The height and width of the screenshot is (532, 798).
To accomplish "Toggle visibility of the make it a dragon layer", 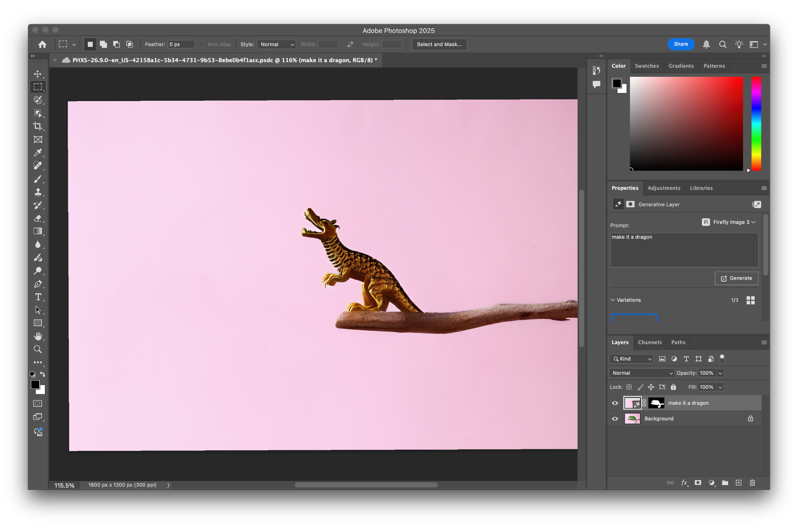I will click(615, 403).
